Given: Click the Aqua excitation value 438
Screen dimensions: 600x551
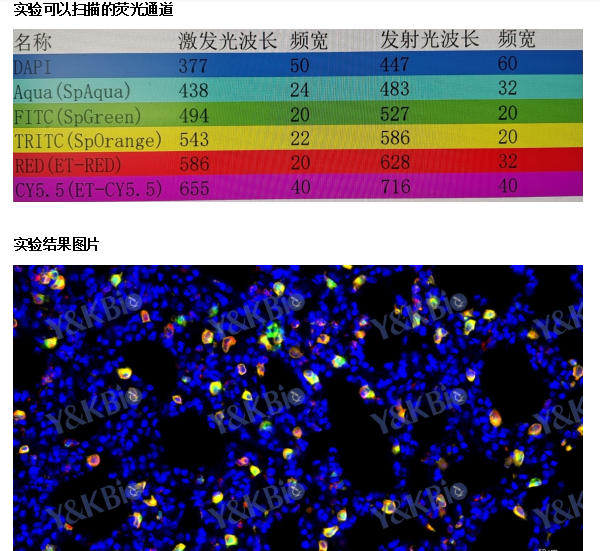Looking at the screenshot, I should 194,91.
